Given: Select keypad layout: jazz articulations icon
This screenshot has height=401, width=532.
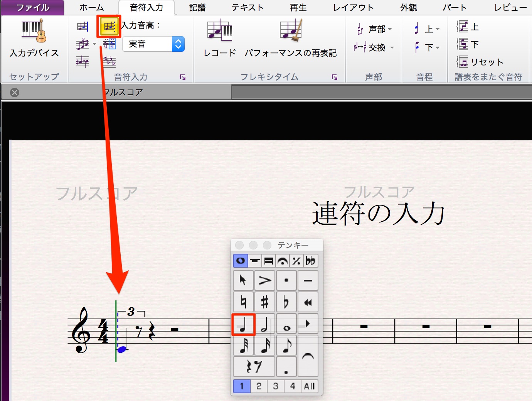Looking at the screenshot, I should click(x=296, y=261).
